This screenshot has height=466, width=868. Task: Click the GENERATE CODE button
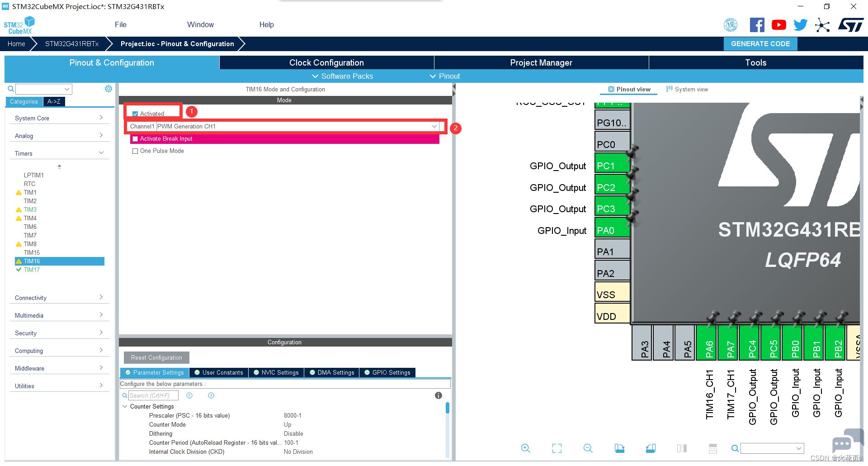coord(760,44)
